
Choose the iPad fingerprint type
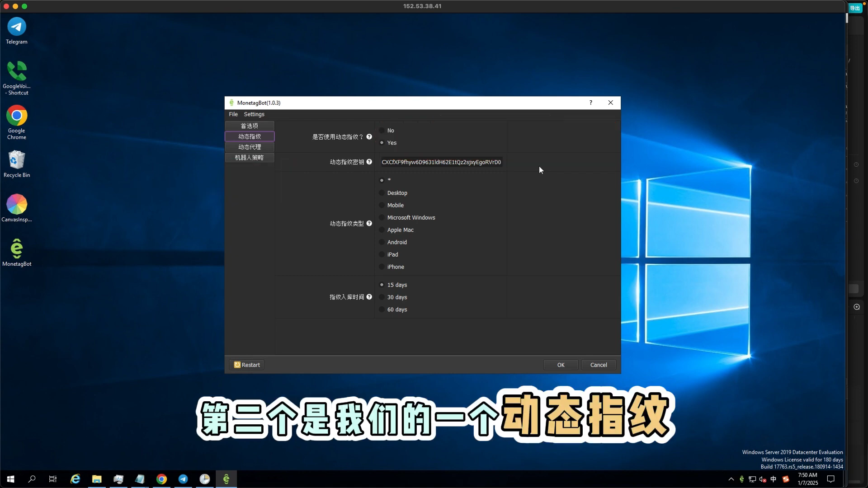(389, 254)
